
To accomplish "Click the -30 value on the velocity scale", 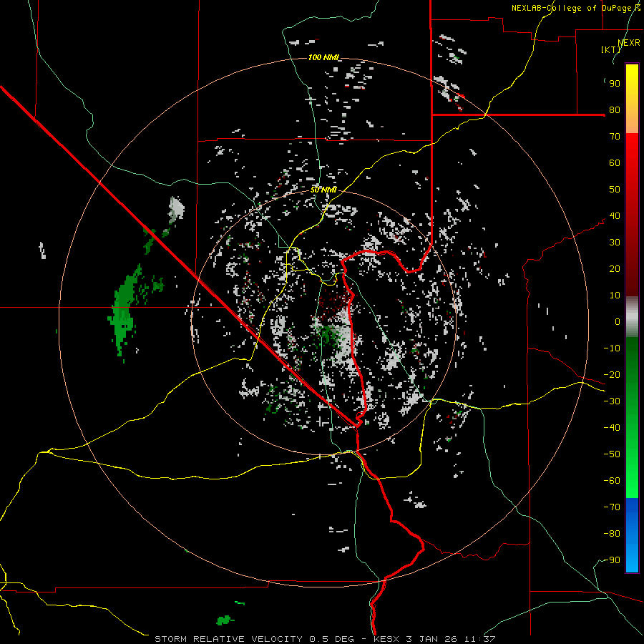I will pos(612,401).
